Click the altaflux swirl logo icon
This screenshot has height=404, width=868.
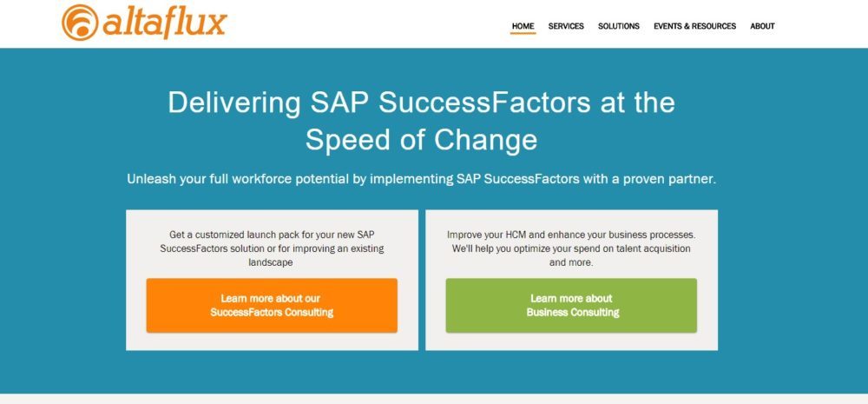(82, 22)
